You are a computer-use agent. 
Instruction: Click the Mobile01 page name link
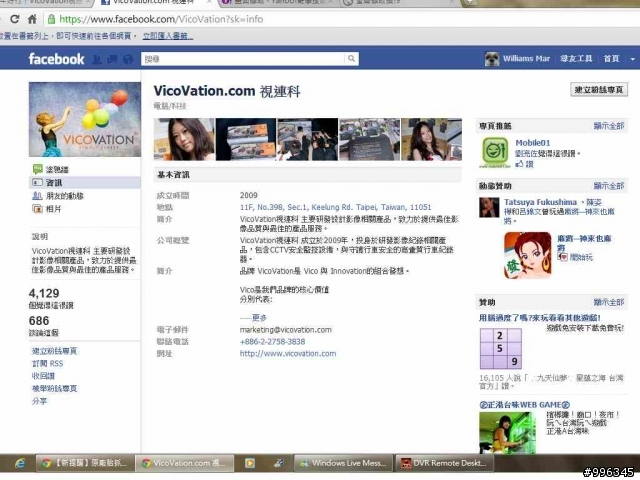(x=533, y=143)
